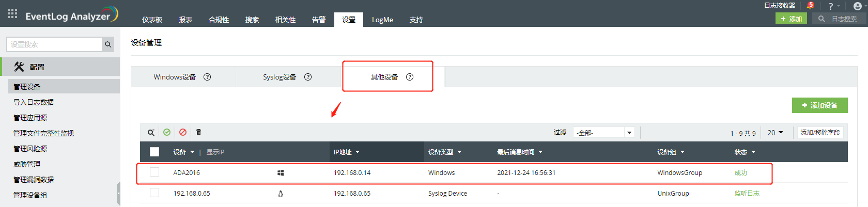Switch to the Windows设备 tab

[175, 77]
